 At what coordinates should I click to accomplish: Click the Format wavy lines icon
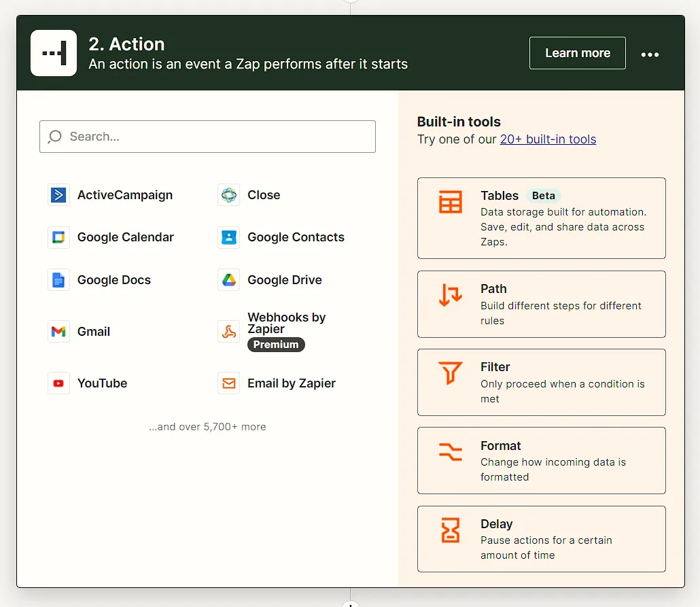(450, 451)
